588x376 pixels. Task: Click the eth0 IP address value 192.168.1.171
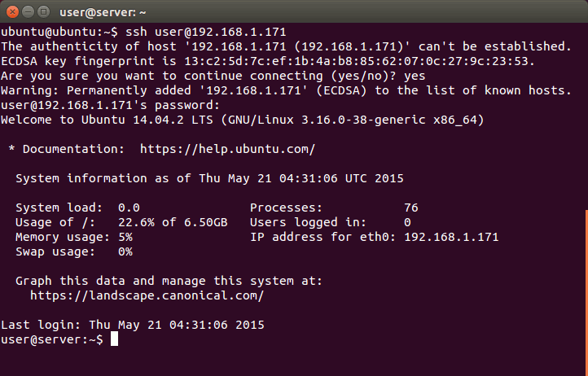pos(451,237)
